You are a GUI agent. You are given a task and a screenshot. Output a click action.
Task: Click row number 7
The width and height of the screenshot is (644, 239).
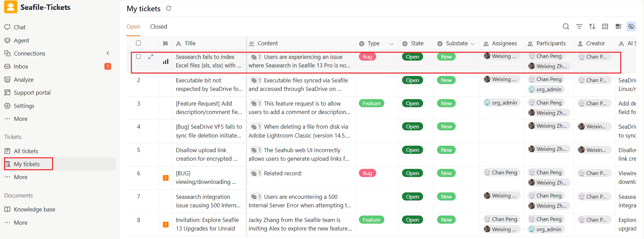point(138,196)
